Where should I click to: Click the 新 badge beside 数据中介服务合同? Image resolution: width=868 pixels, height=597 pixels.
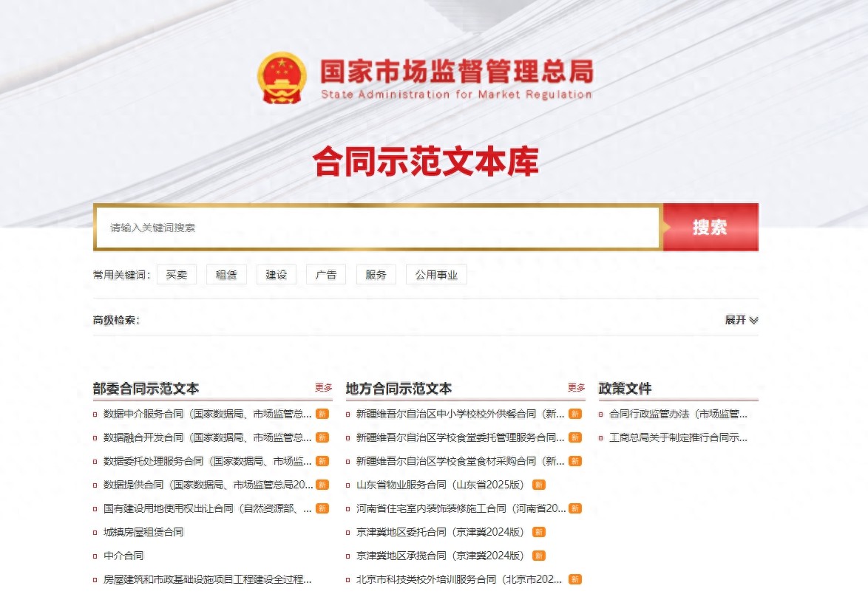[x=321, y=415]
